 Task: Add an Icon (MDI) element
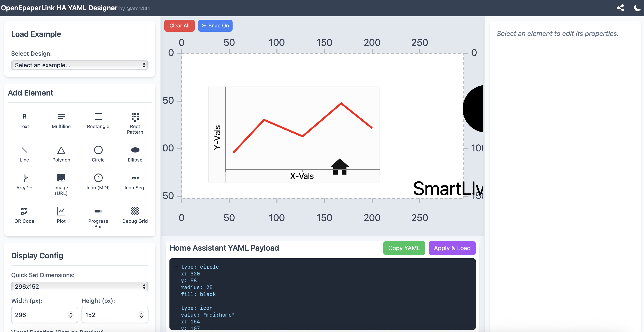98,182
